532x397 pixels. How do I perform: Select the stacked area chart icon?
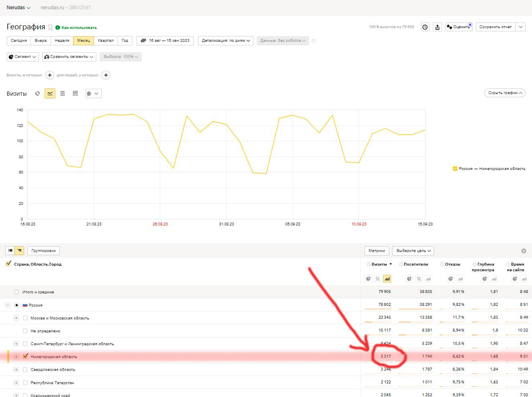click(x=63, y=94)
